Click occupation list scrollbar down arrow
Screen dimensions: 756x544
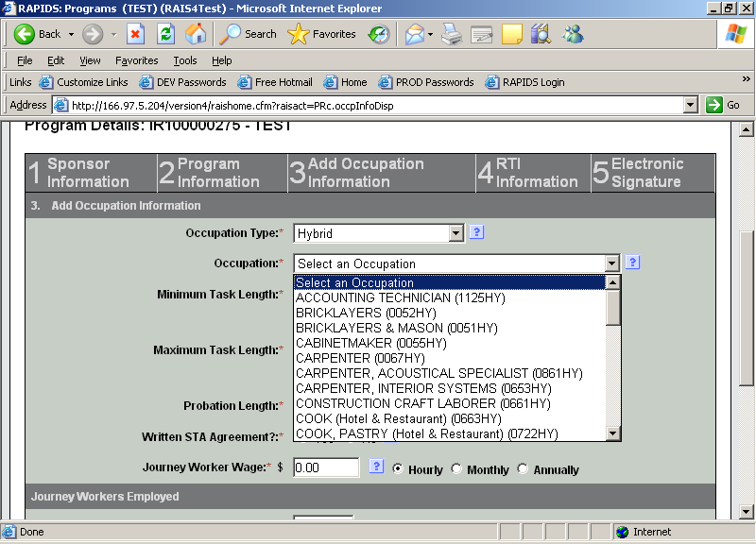(612, 433)
